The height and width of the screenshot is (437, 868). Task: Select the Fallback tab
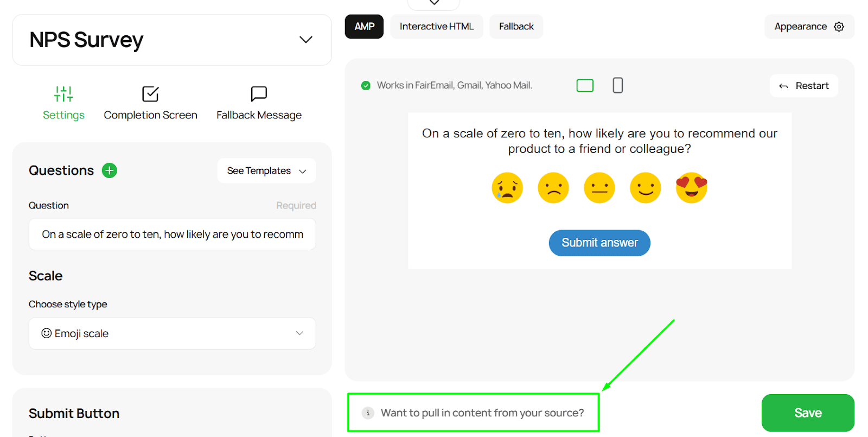pyautogui.click(x=515, y=26)
